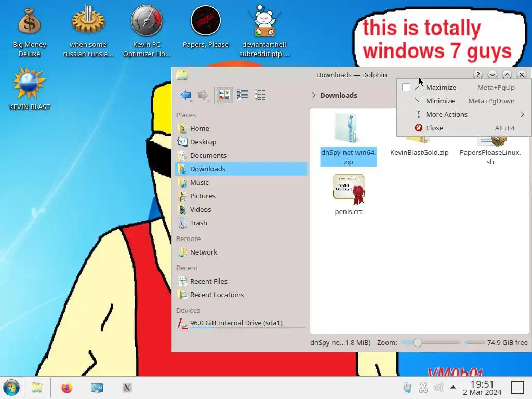Click the KevinBlastGold.zip file name
Image resolution: width=532 pixels, height=399 pixels.
click(419, 153)
